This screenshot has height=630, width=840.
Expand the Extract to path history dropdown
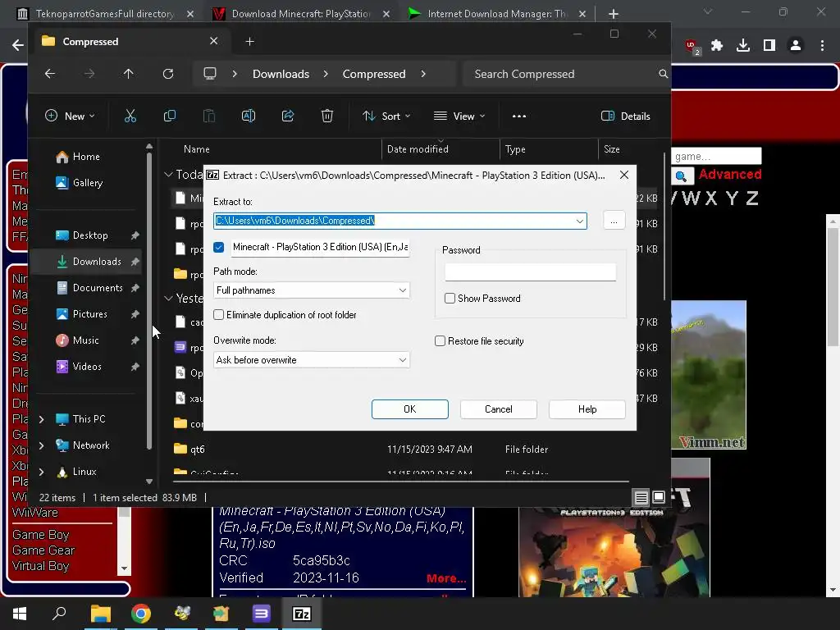pyautogui.click(x=580, y=221)
